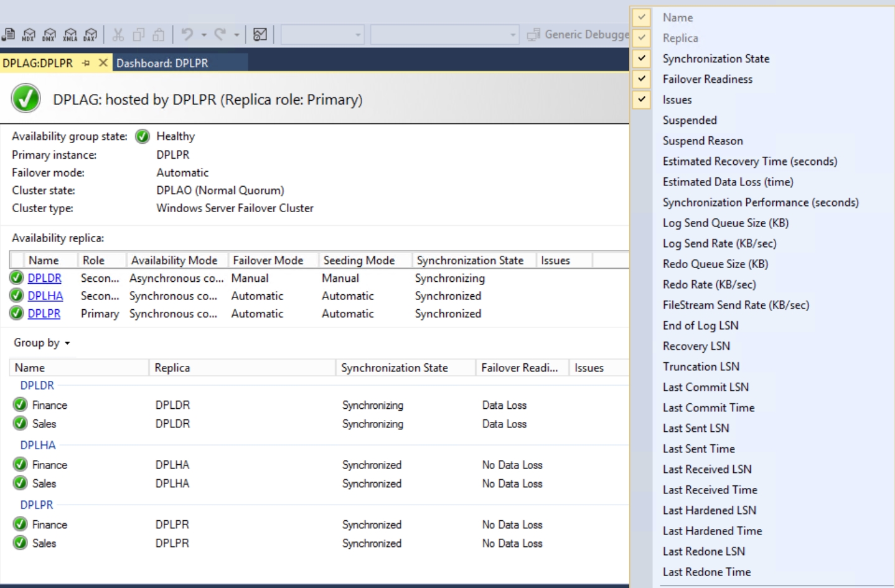Click the Healthy state green icon
Image resolution: width=895 pixels, height=588 pixels.
(143, 136)
